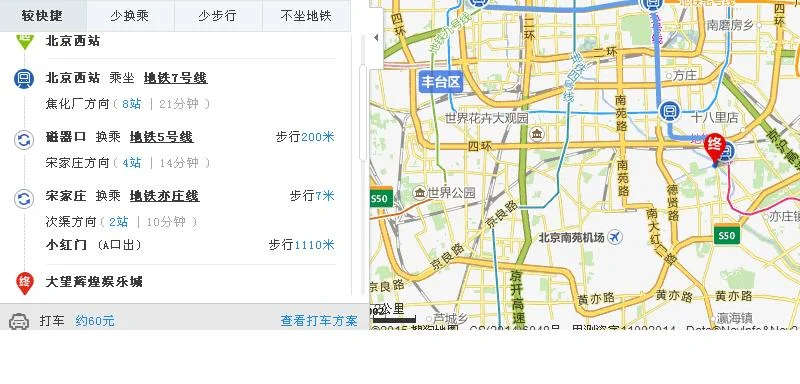
Task: Click the 8站 station count
Action: pos(132,104)
